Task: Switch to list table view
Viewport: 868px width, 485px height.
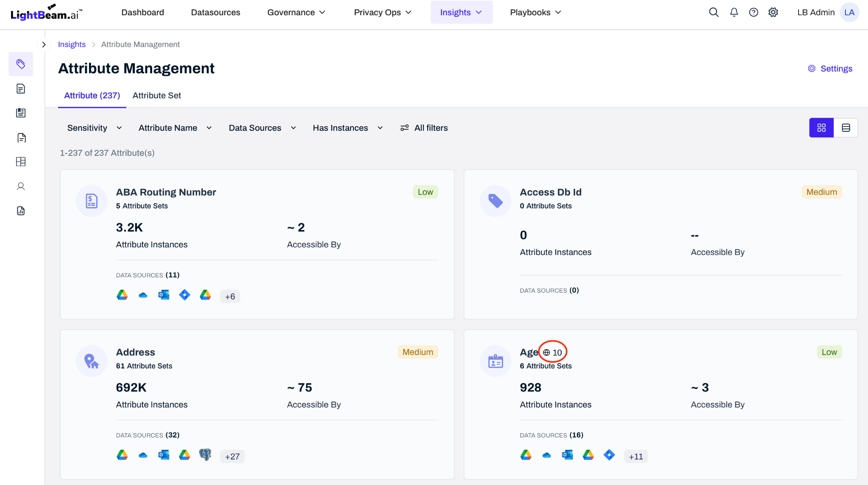Action: click(x=846, y=127)
